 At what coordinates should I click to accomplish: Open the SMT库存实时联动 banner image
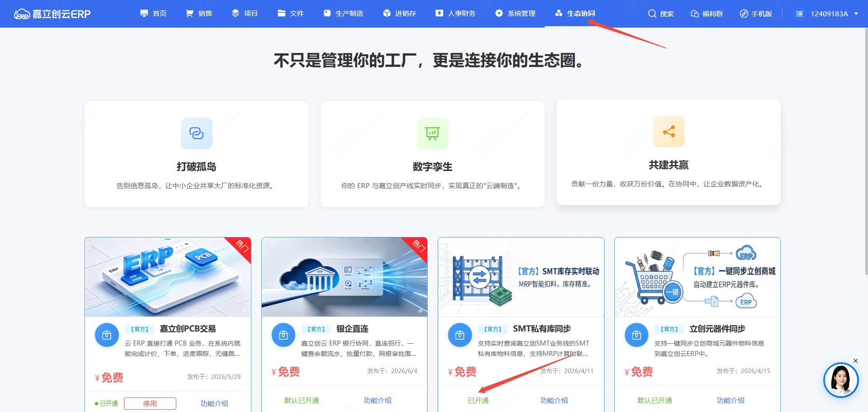[521, 277]
